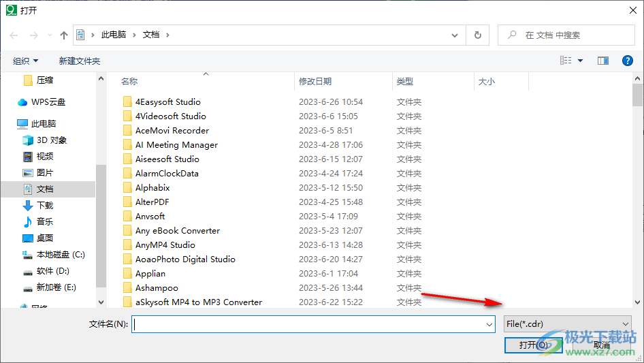644x363 pixels.
Task: Expand address bar history dropdown
Action: (455, 35)
